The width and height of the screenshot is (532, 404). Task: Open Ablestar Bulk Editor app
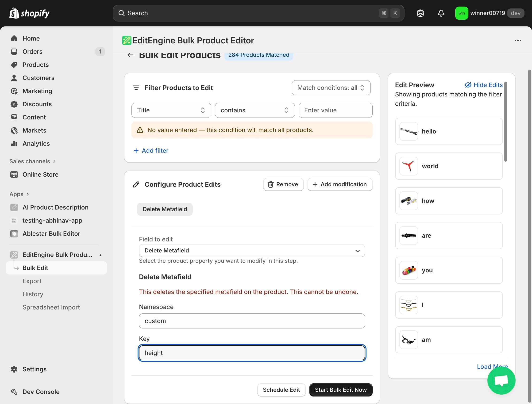[51, 234]
